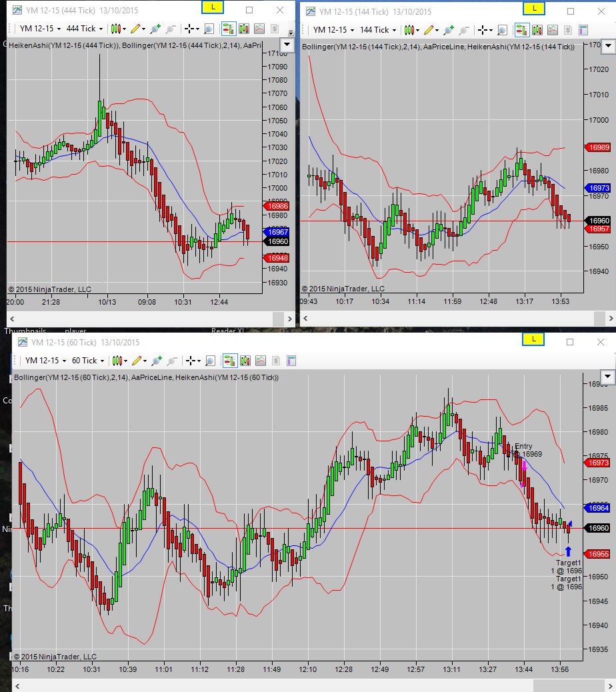
Task: Click right scroll arrow of 144 Tick chart
Action: 611,318
